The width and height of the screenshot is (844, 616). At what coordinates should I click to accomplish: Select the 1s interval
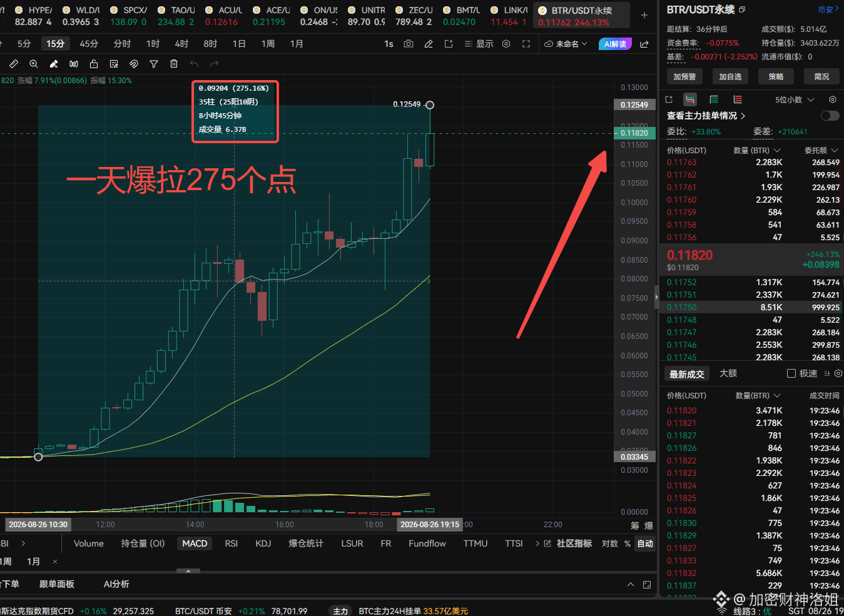coord(389,44)
